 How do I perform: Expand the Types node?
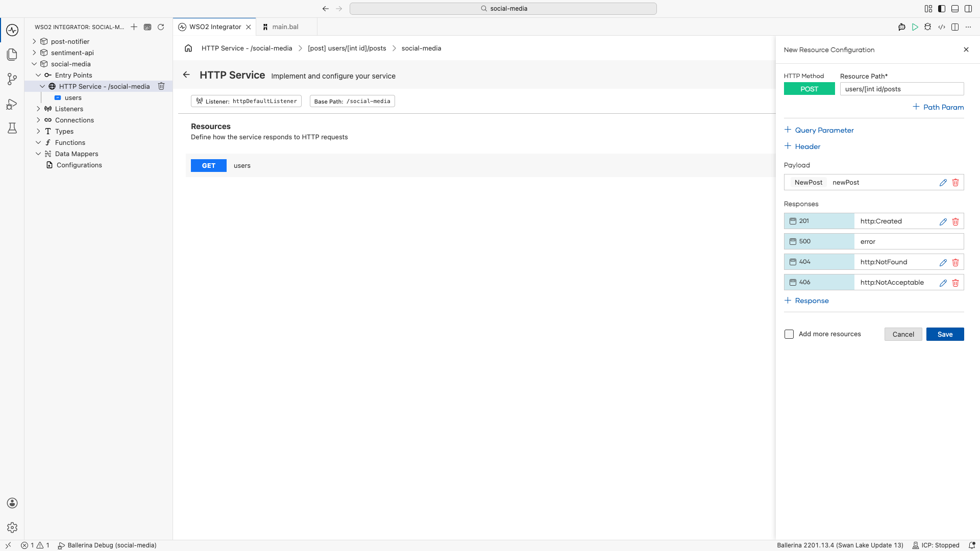38,131
